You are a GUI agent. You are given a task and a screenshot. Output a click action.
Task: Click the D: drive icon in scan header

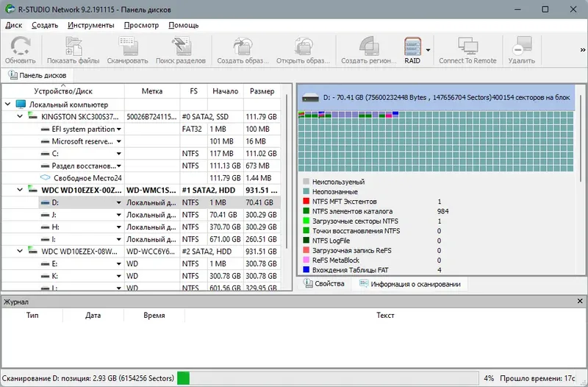tap(310, 98)
